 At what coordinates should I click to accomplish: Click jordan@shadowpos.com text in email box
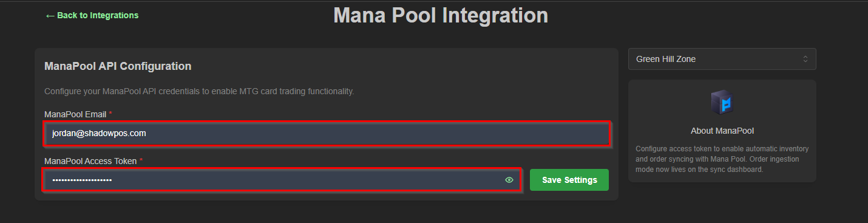[99, 133]
